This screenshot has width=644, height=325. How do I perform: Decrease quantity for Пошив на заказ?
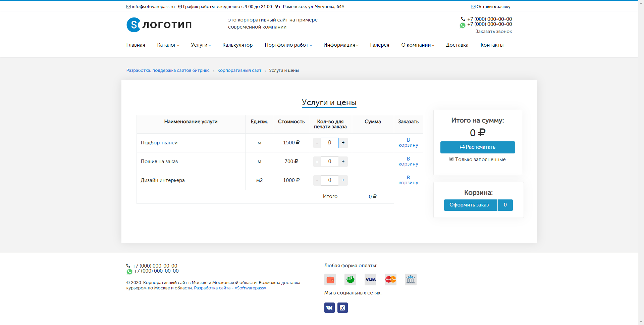click(x=317, y=161)
